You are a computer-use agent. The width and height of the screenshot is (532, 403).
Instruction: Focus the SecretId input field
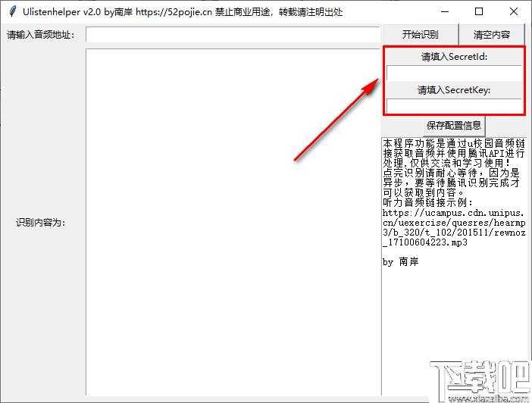click(454, 73)
